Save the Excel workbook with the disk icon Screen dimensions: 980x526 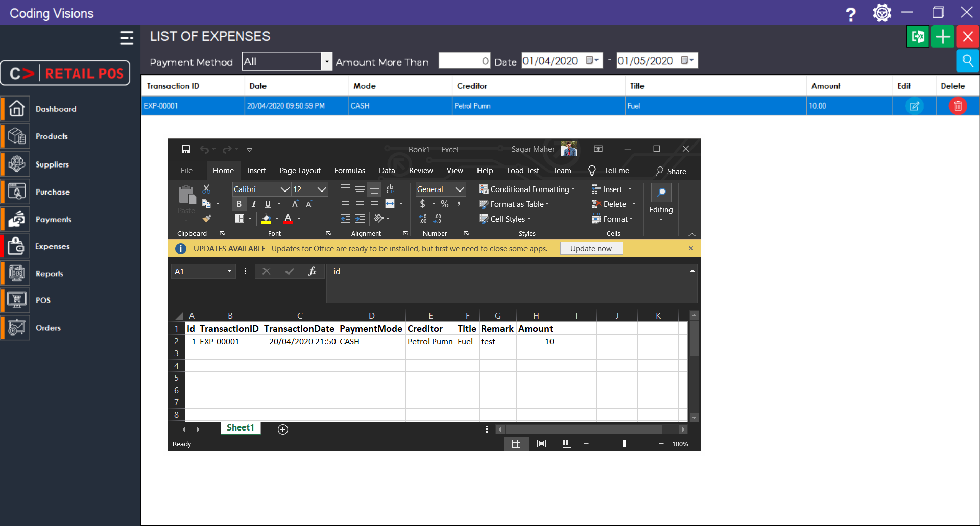tap(186, 149)
